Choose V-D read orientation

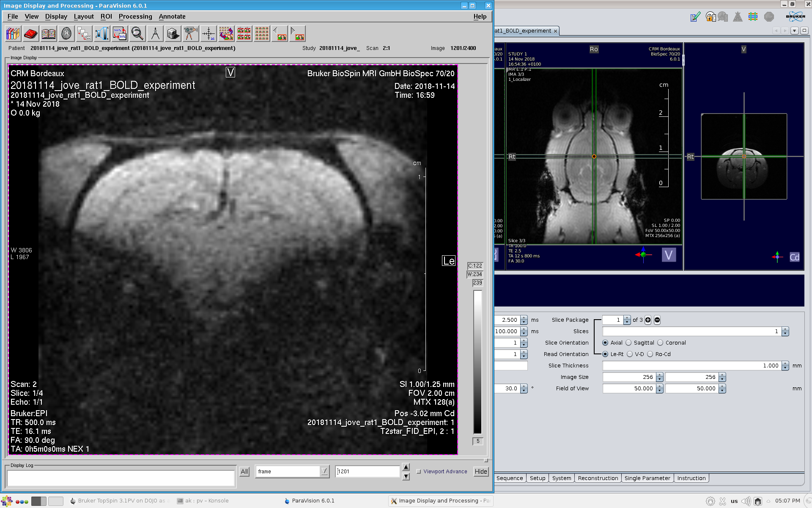[x=630, y=354]
